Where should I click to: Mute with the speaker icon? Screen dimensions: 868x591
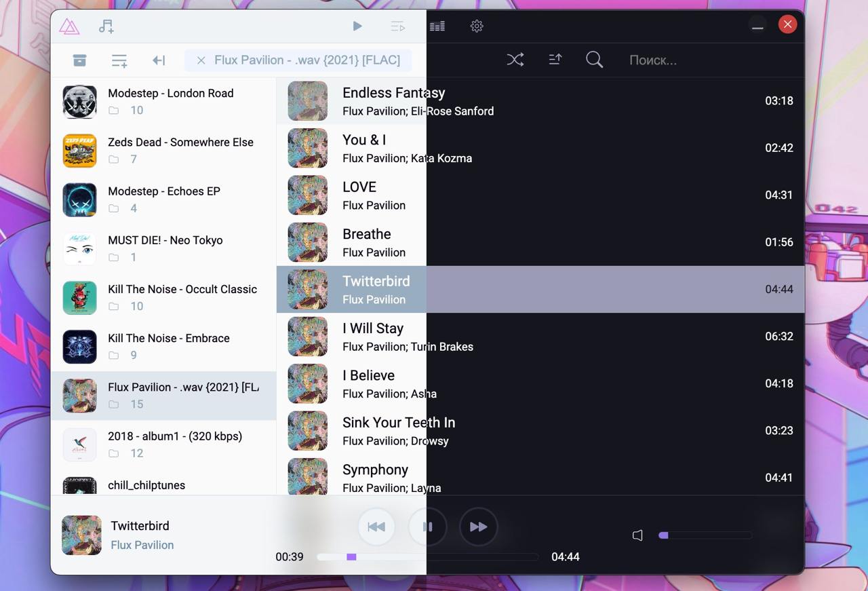(x=637, y=535)
